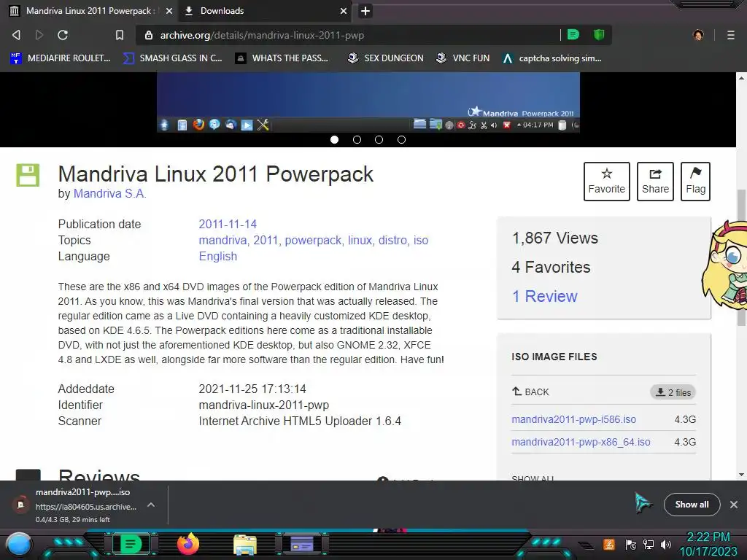Jump to the 1 Review link
The image size is (747, 560).
pyautogui.click(x=544, y=296)
